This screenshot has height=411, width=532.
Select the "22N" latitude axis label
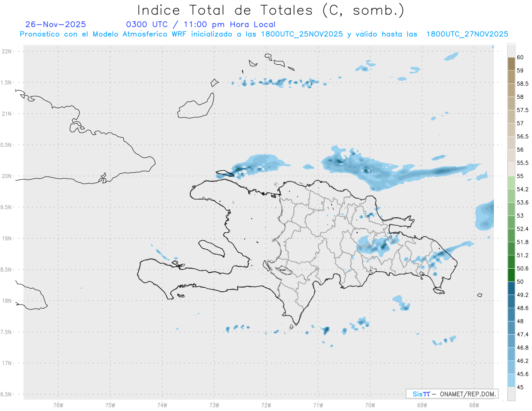(x=6, y=51)
